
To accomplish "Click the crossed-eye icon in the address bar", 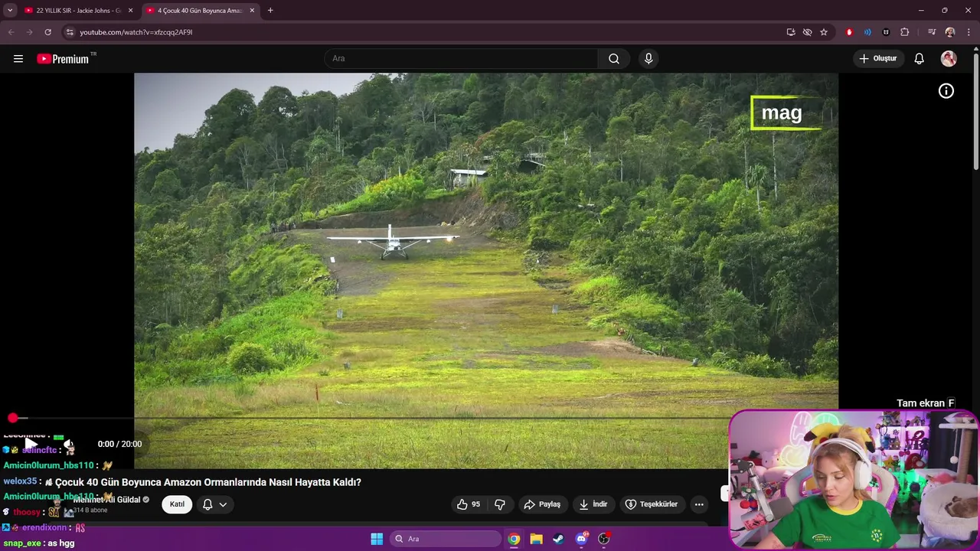I will point(807,32).
